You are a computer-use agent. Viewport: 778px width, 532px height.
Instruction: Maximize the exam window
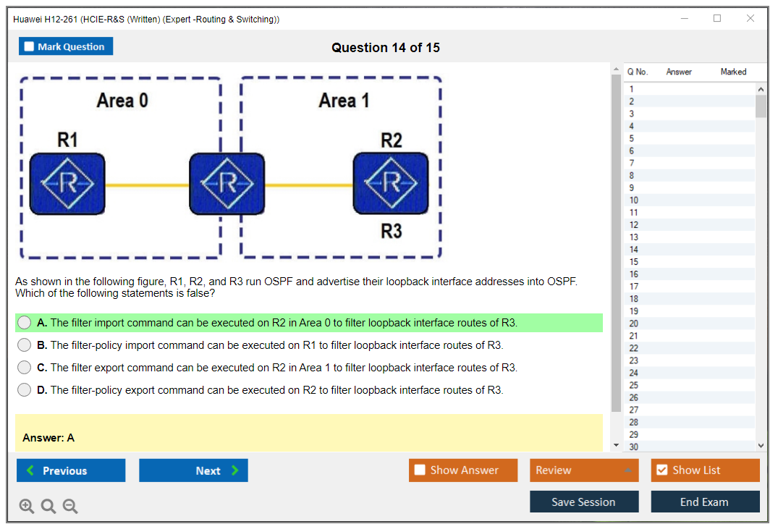point(717,19)
